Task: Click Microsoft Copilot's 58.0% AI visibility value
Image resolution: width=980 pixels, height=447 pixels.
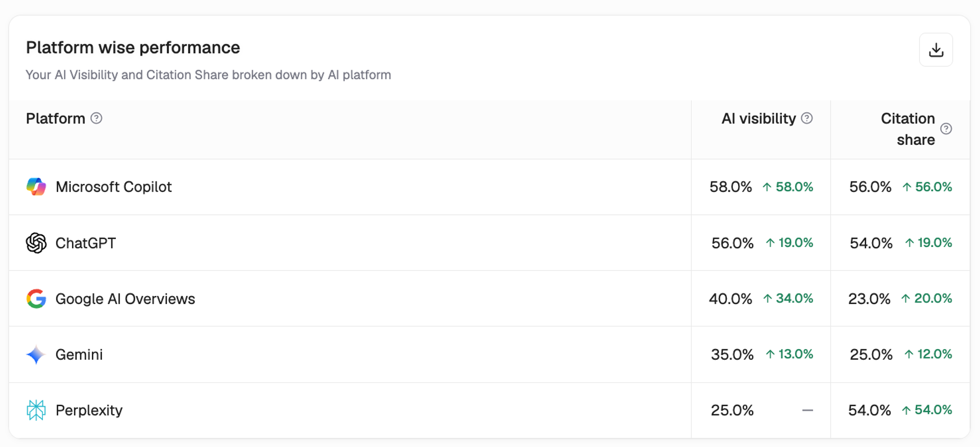Action: (x=730, y=187)
